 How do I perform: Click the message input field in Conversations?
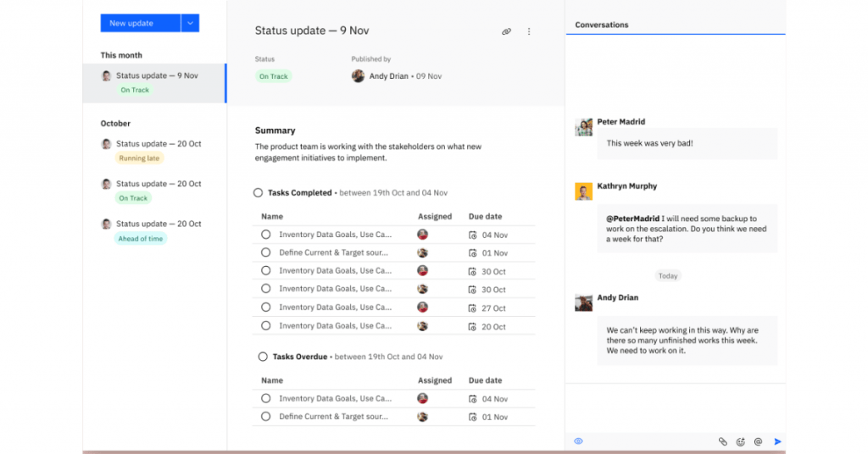tap(676, 408)
